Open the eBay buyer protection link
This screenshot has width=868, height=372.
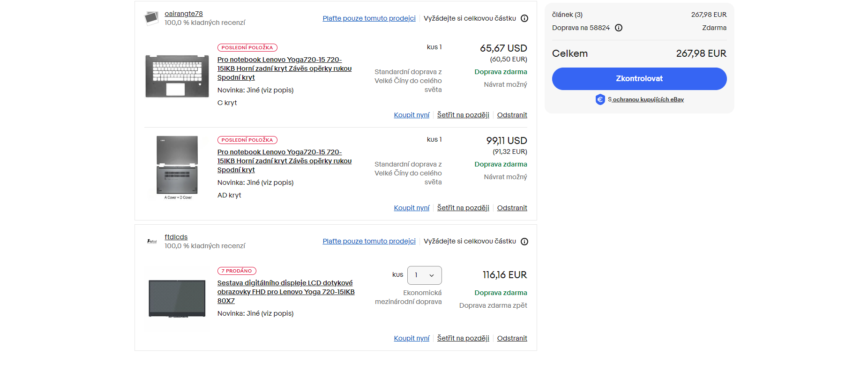[x=646, y=99]
